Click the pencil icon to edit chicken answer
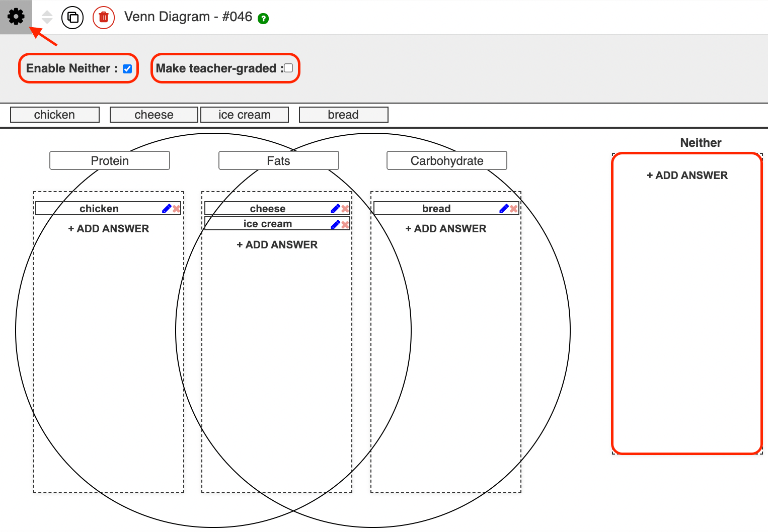Screen dimensions: 768x532 coord(166,208)
